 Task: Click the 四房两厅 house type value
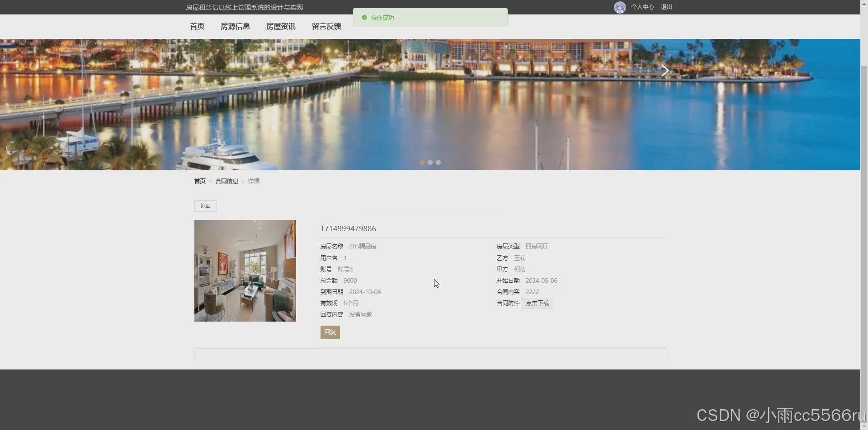click(x=537, y=246)
